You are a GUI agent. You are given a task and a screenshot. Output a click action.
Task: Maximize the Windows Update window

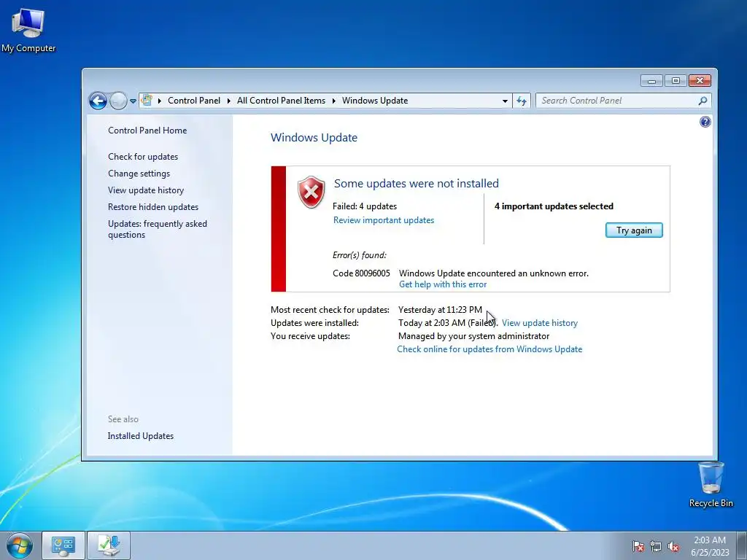(x=676, y=81)
